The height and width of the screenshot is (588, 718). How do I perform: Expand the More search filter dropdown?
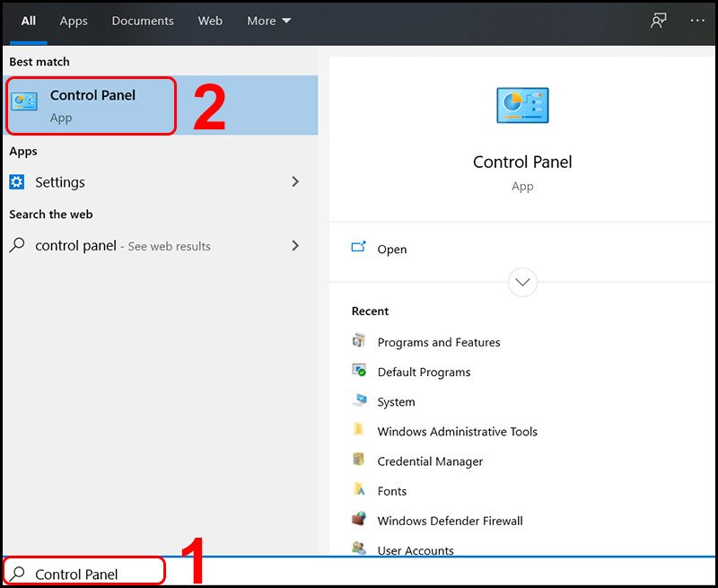[x=268, y=21]
